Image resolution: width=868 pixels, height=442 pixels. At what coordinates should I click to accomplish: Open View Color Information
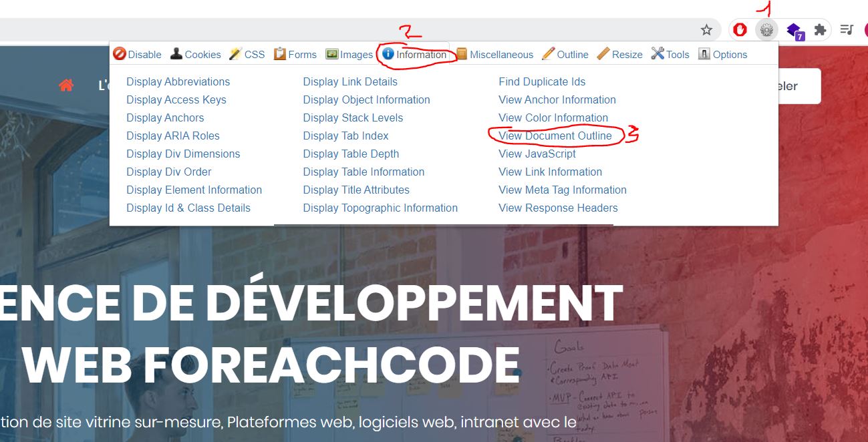[x=553, y=118]
